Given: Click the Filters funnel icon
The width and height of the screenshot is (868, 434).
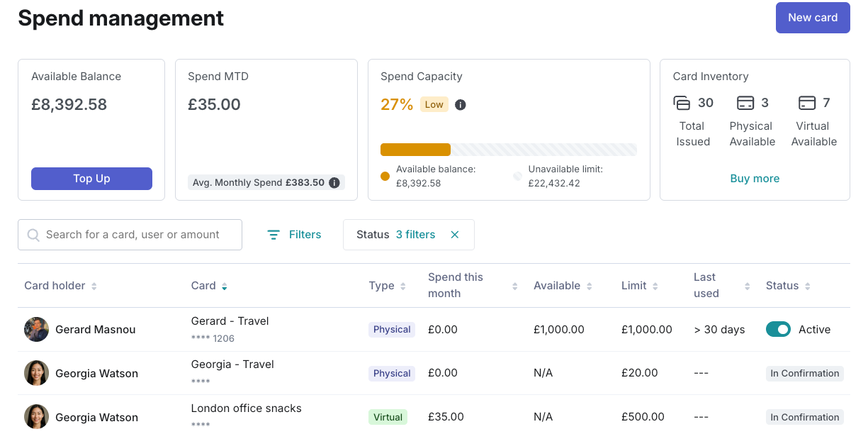Looking at the screenshot, I should tap(274, 235).
